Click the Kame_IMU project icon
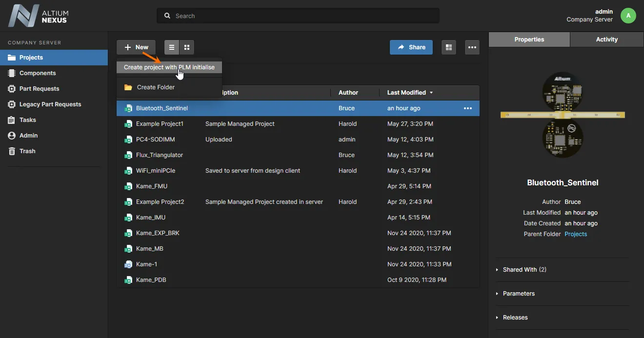Screen dimensions: 644x338 click(x=128, y=218)
